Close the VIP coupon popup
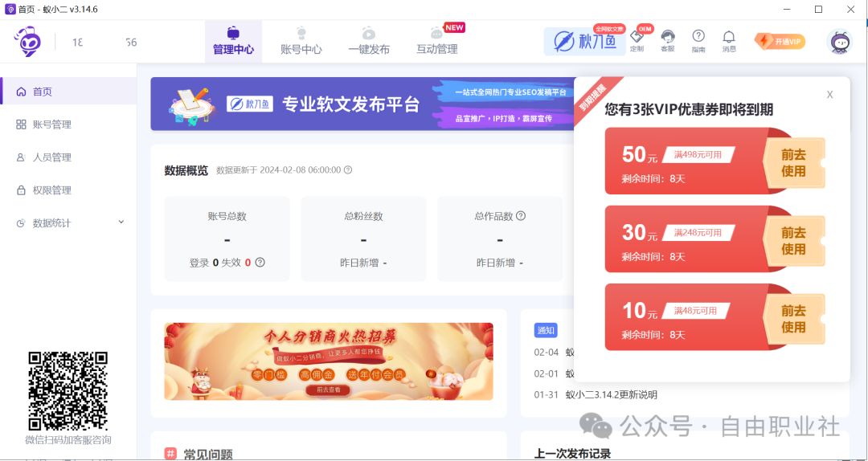The height and width of the screenshot is (461, 868). [x=829, y=95]
